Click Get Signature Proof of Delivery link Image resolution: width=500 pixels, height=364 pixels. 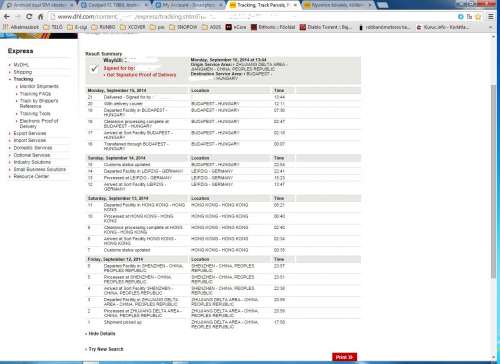141,75
